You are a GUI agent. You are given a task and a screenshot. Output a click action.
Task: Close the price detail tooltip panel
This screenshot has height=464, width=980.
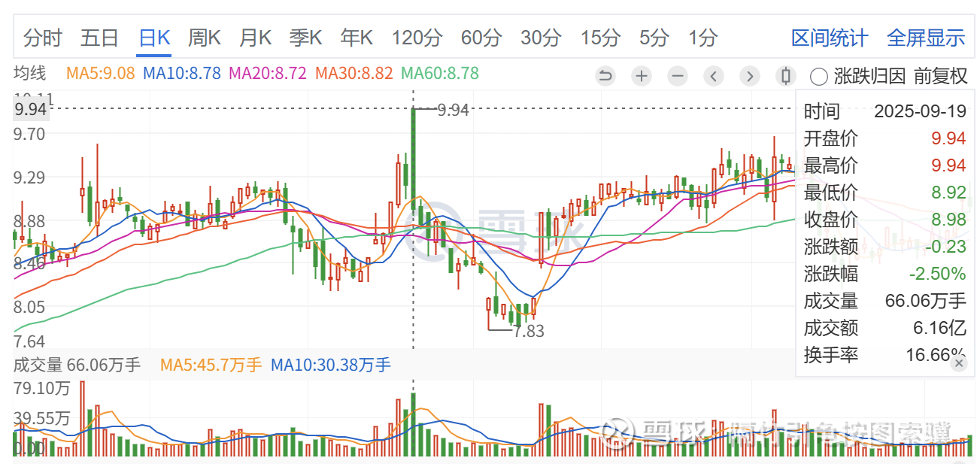tap(958, 363)
